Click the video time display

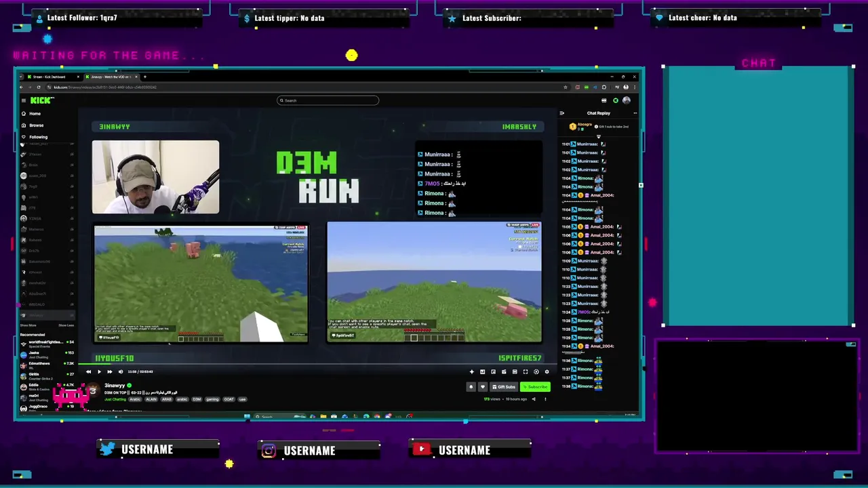140,371
